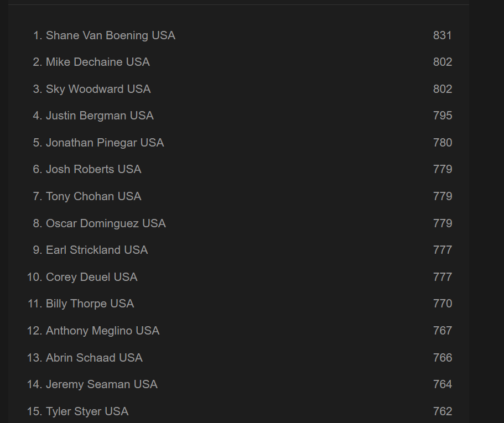Select Jonathan Pinegar USA from rankings
This screenshot has height=423, width=504.
[105, 143]
